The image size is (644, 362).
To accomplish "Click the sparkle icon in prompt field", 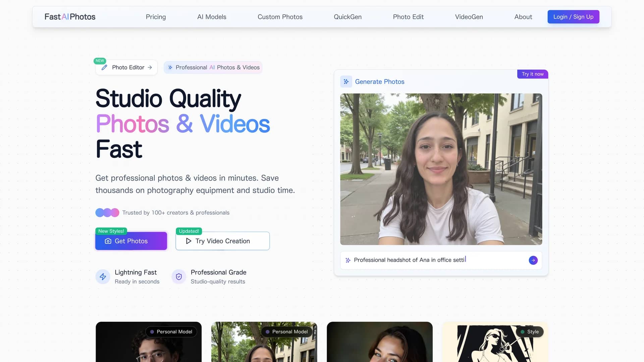I will pyautogui.click(x=348, y=260).
